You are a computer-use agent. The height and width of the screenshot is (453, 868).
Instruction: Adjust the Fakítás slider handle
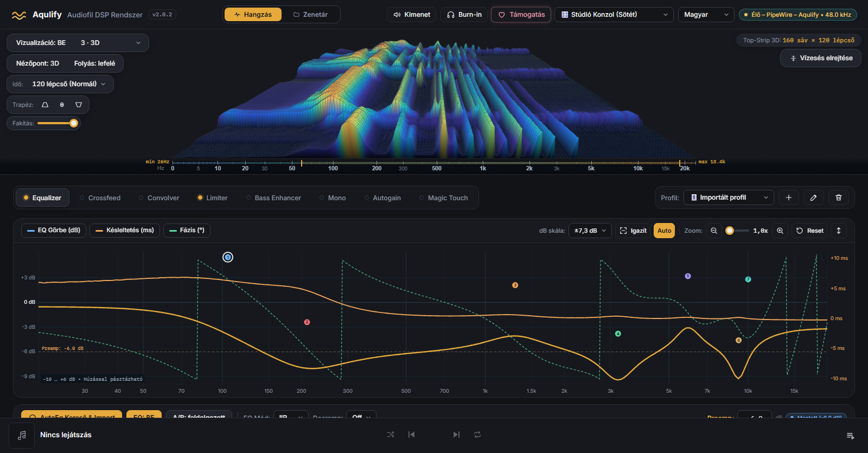pos(74,123)
